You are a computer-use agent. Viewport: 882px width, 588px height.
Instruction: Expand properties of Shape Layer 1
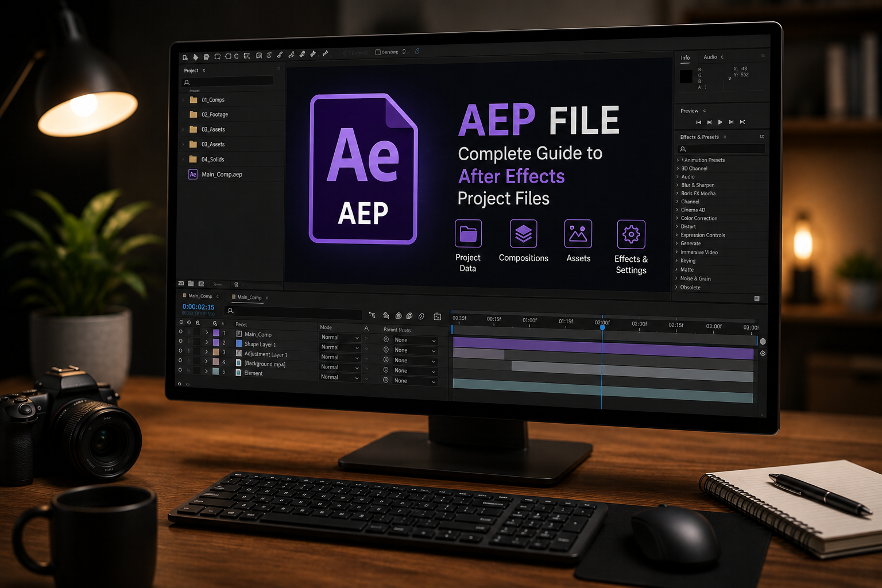[x=207, y=342]
